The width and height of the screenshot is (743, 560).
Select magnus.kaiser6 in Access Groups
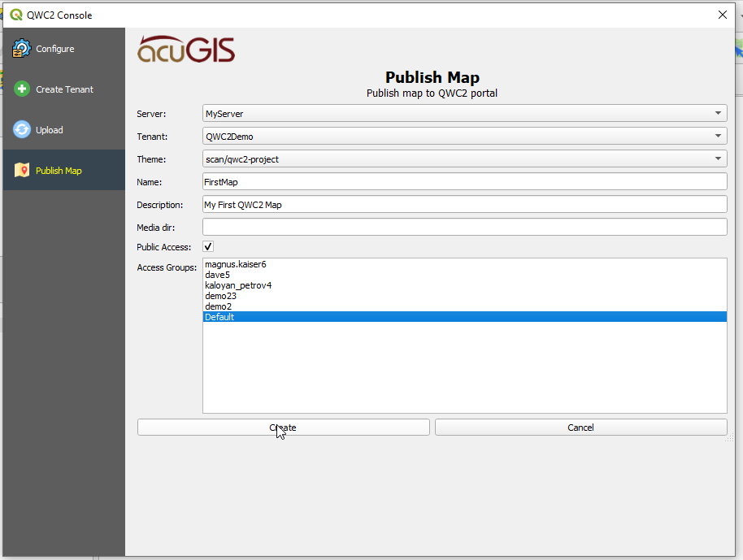[236, 264]
